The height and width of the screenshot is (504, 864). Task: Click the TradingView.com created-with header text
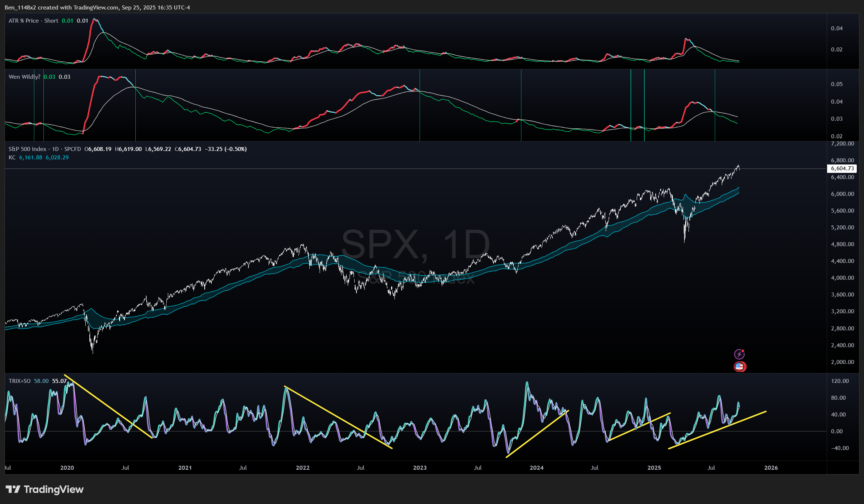[97, 7]
